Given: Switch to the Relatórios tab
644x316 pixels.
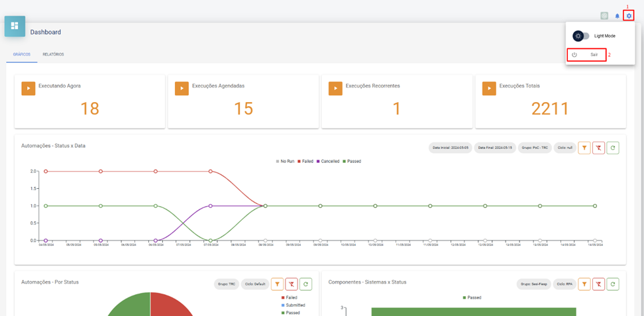Looking at the screenshot, I should (x=54, y=54).
